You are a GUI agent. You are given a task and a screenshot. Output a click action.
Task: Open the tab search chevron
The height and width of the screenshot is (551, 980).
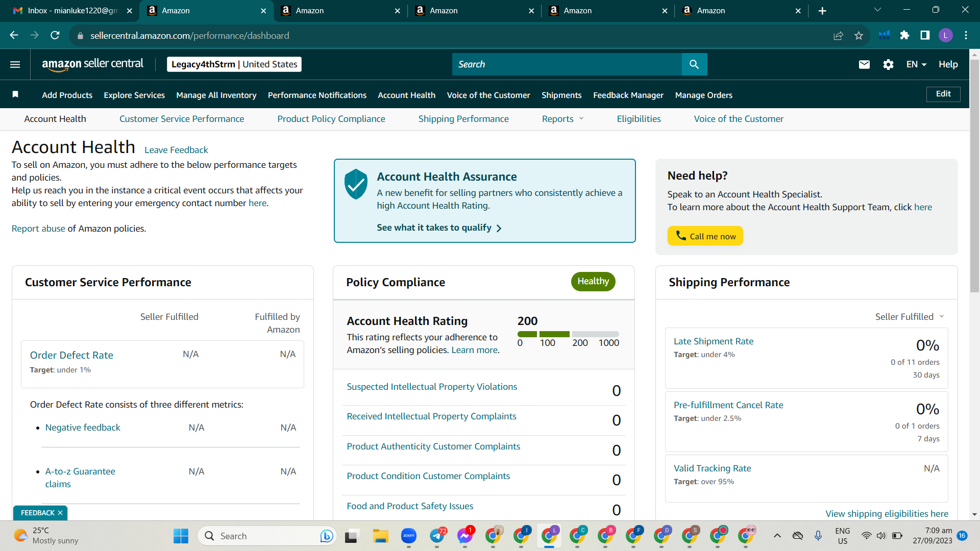878,10
